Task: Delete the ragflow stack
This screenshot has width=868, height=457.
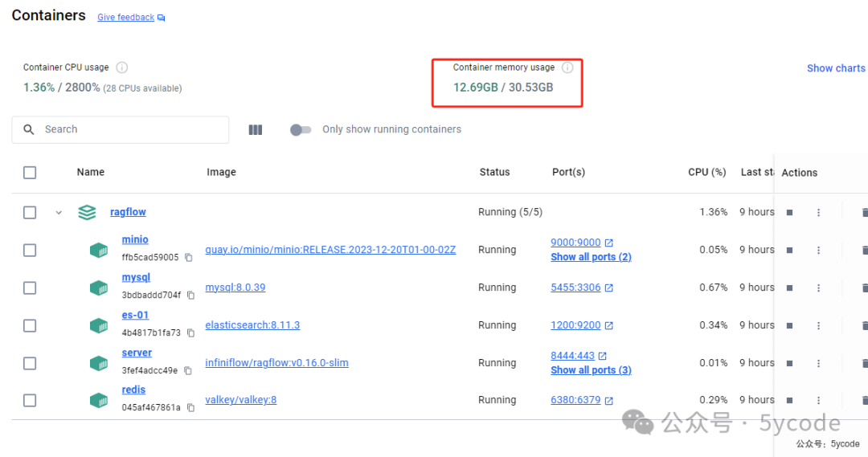Action: [864, 212]
